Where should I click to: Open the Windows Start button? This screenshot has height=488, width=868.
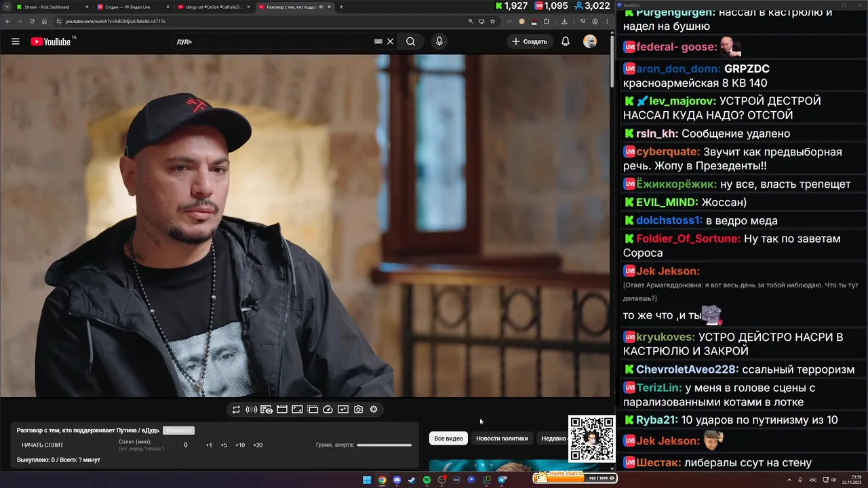point(367,480)
